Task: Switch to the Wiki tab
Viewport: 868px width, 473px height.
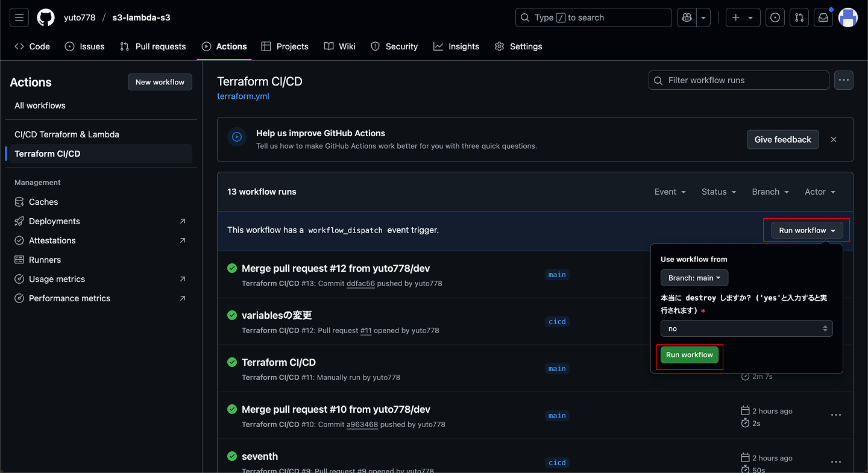Action: [339, 46]
